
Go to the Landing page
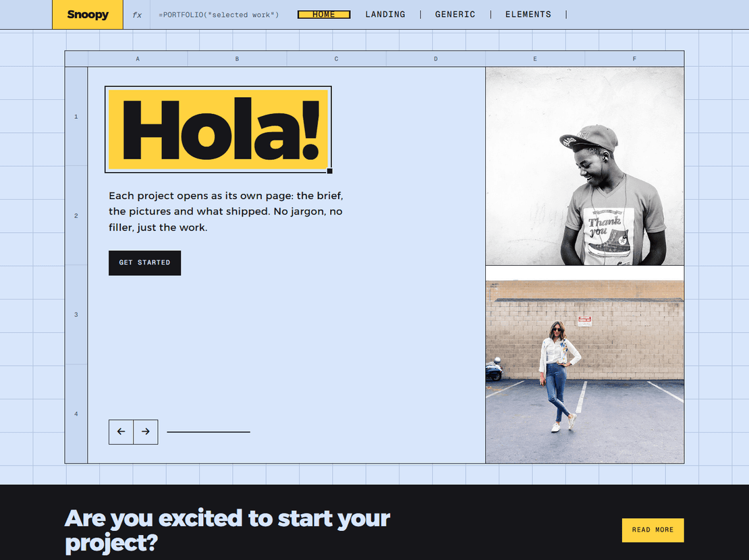pyautogui.click(x=385, y=14)
